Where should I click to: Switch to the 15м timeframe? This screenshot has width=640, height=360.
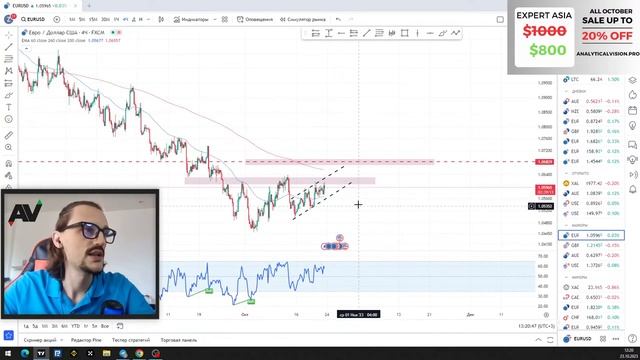[x=93, y=19]
